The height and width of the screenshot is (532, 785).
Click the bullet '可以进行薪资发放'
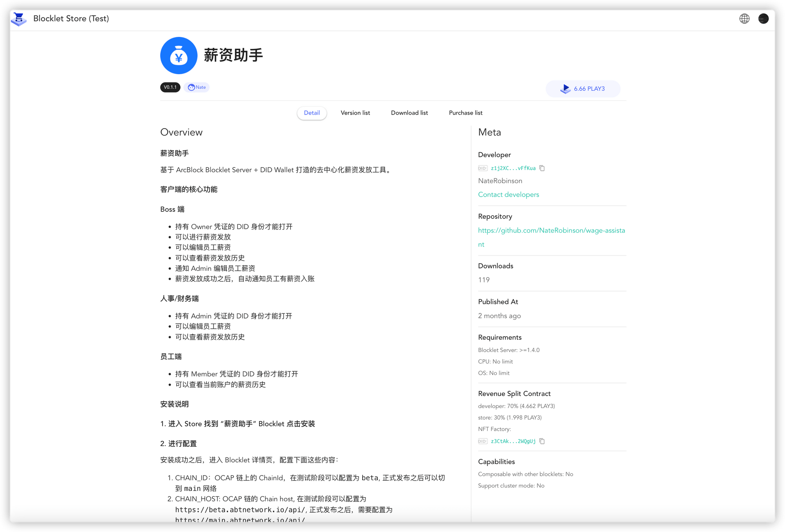pyautogui.click(x=203, y=237)
